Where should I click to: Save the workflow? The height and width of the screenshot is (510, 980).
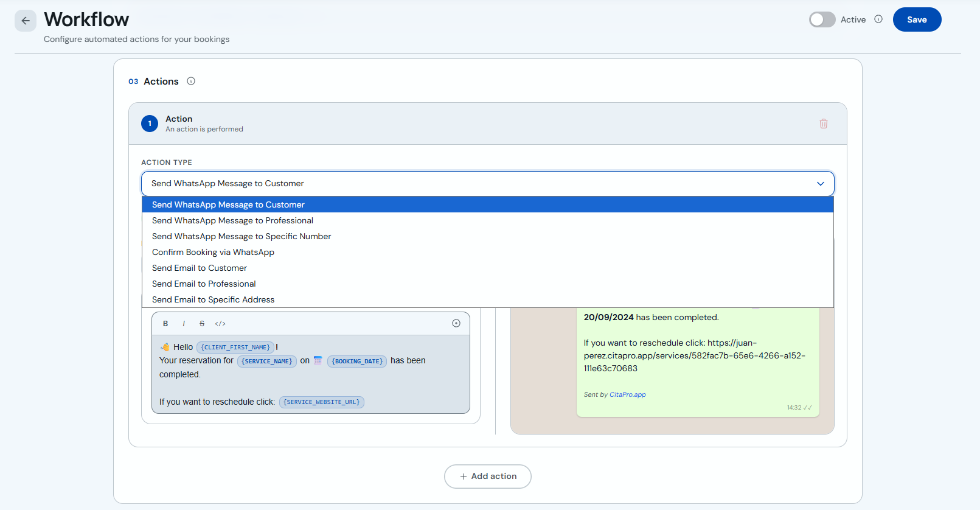pos(917,19)
